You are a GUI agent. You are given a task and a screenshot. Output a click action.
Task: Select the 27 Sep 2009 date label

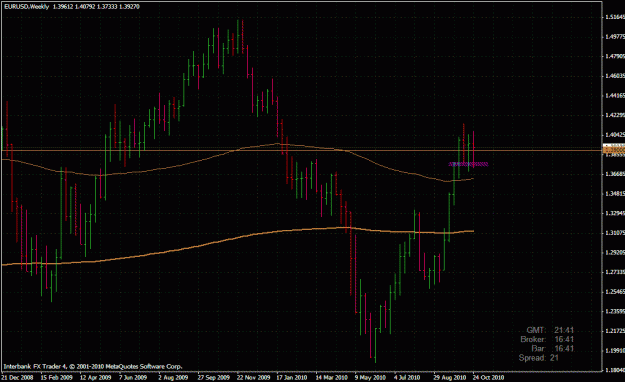click(x=214, y=377)
